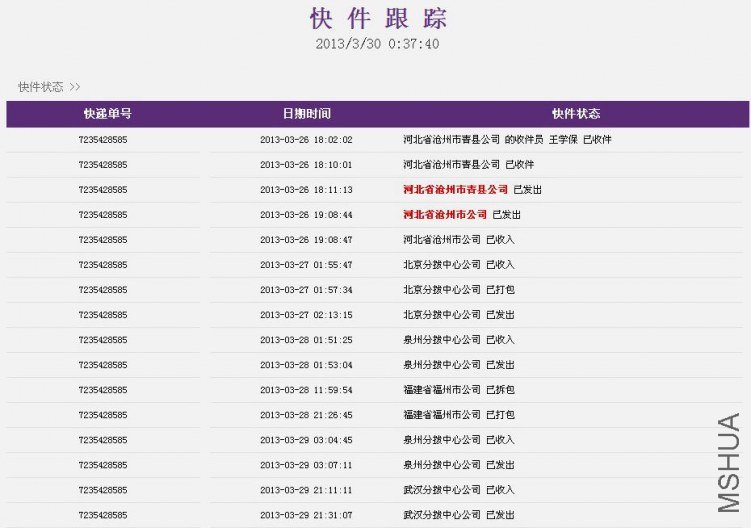Viewport: 751px width, 528px height.
Task: Click the 2013/3/30 0:37:40 timestamp under title
Action: [377, 44]
